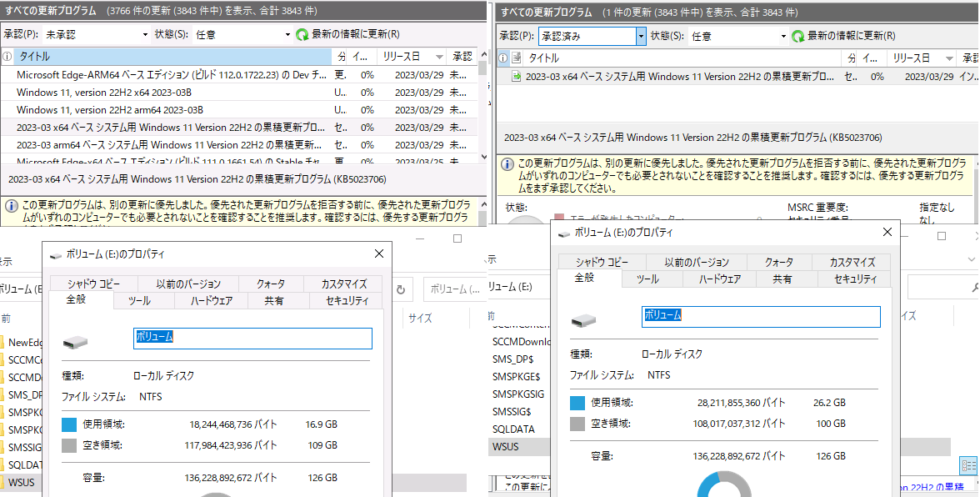Open シャドウ コピー tab in dialog with 26.2 GB used
980x497 pixels.
602,262
